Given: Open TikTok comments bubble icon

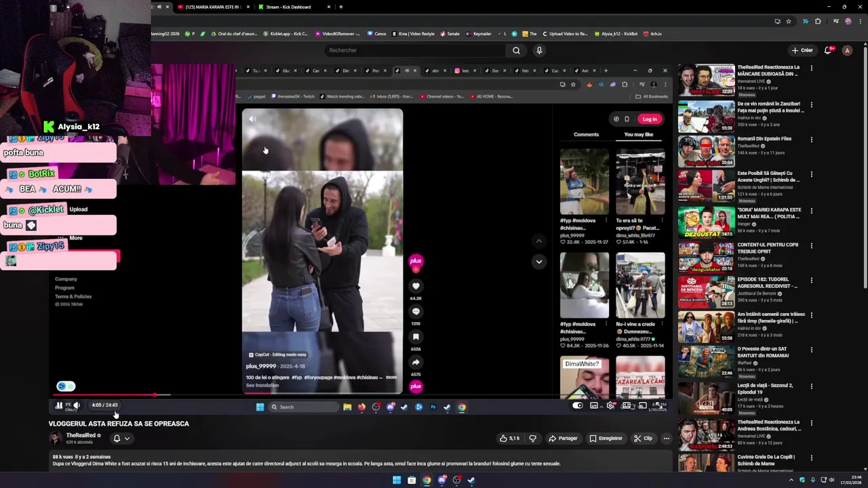Looking at the screenshot, I should (416, 311).
